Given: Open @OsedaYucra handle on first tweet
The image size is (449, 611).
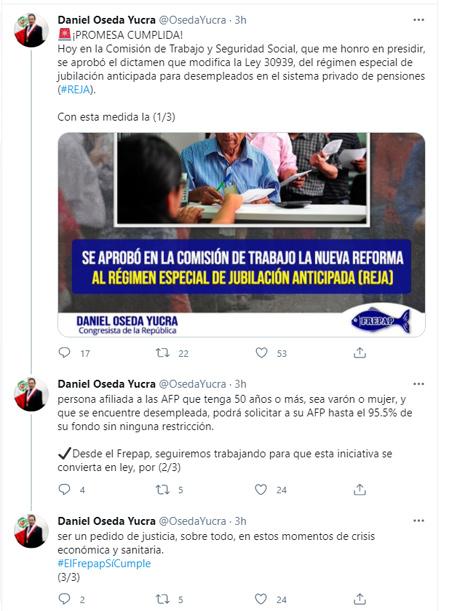Looking at the screenshot, I should tap(193, 20).
